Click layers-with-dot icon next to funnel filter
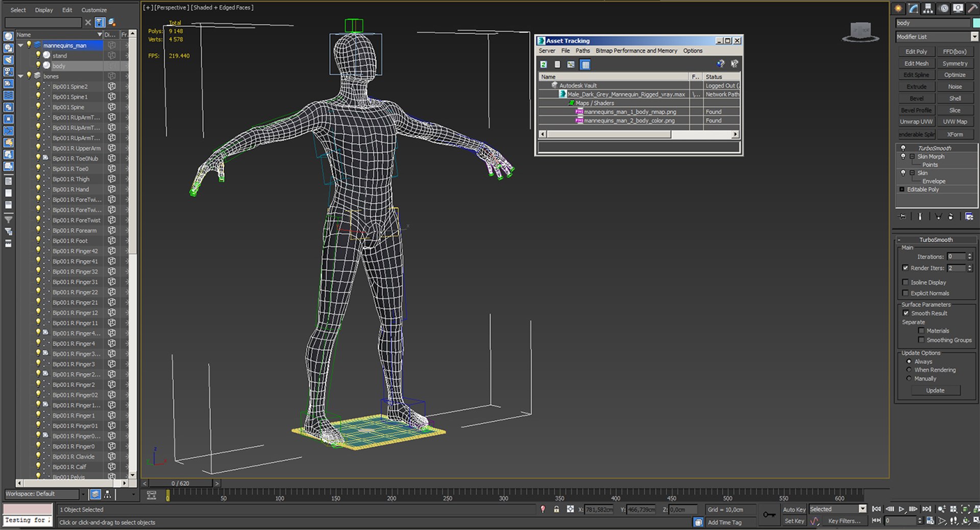 point(112,22)
